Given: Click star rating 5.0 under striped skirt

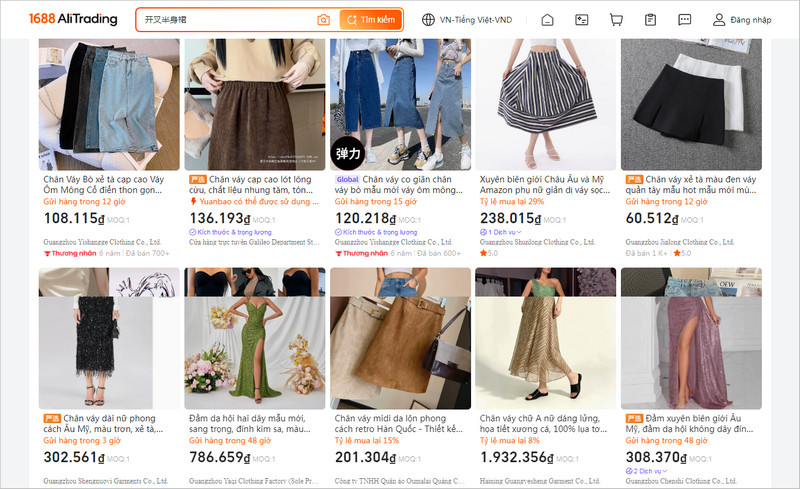Looking at the screenshot, I should tap(489, 253).
